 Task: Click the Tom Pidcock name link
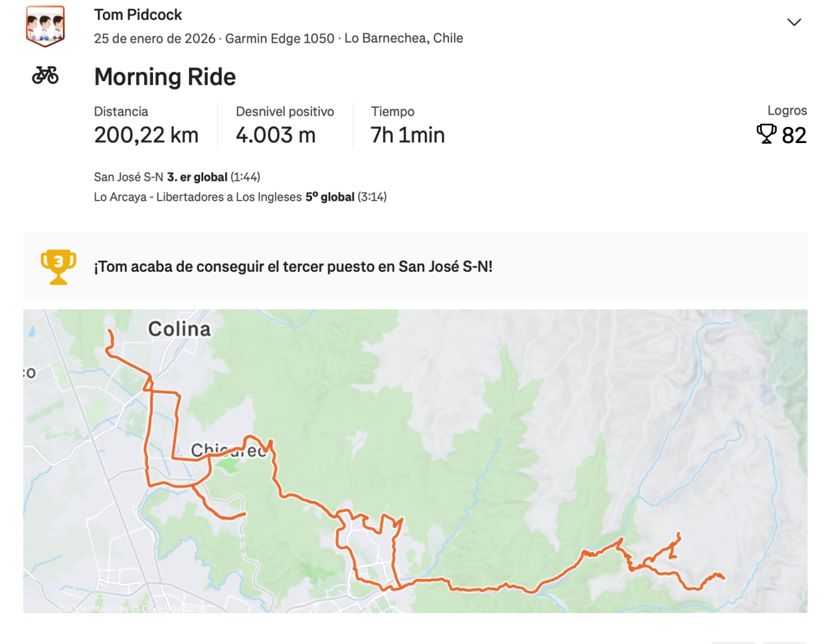click(137, 14)
